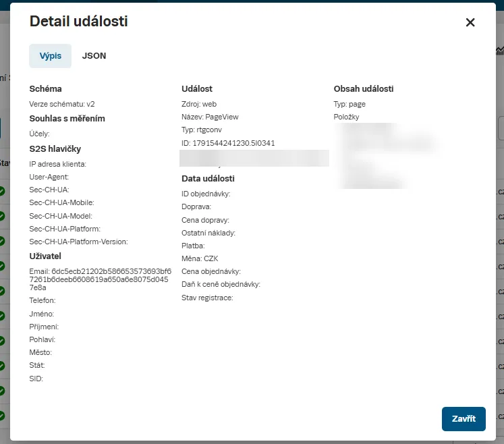Click the Zavřít button

464,418
